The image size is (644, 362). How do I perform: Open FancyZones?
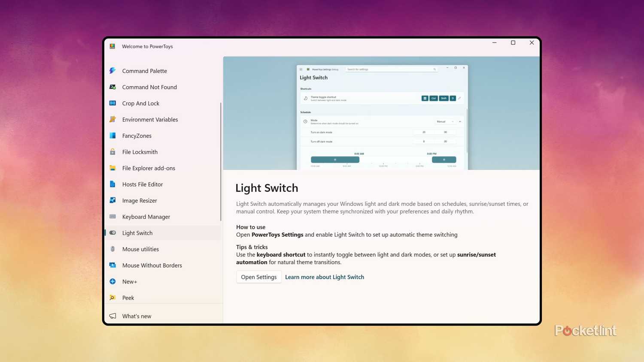tap(137, 136)
